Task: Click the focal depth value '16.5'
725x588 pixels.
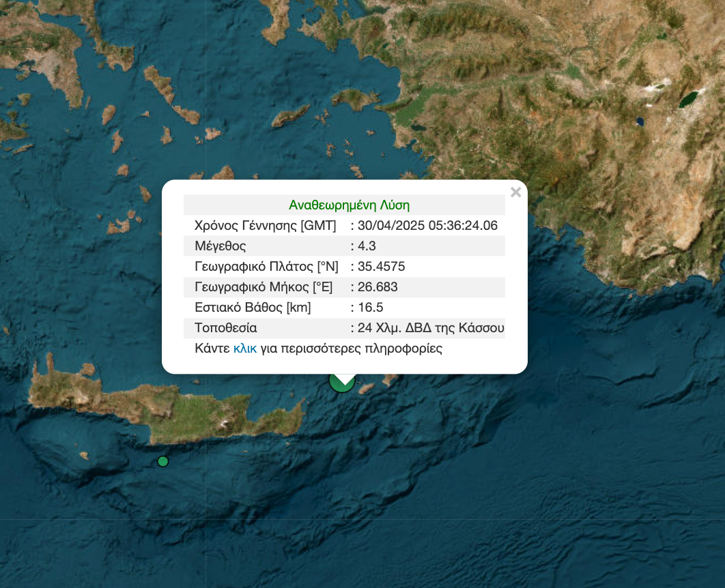Action: point(371,308)
